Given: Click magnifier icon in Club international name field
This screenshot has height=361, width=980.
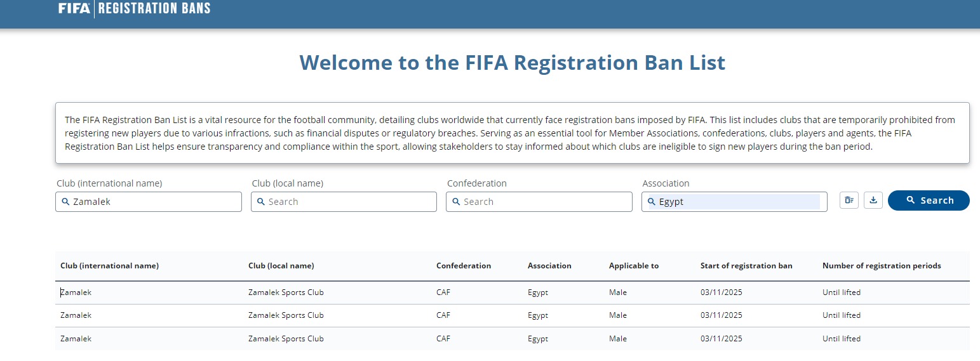Looking at the screenshot, I should coord(65,202).
